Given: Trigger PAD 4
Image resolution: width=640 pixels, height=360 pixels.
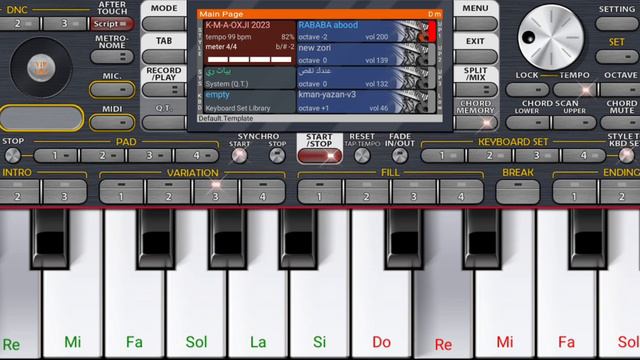Looking at the screenshot, I should (197, 156).
